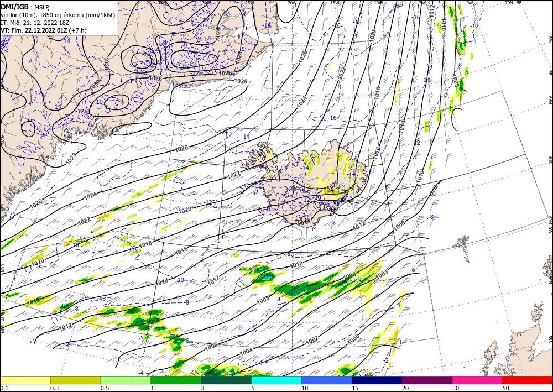The height and width of the screenshot is (392, 553).
Task: Click the "DMI/IGB" title text
Action: pos(15,6)
